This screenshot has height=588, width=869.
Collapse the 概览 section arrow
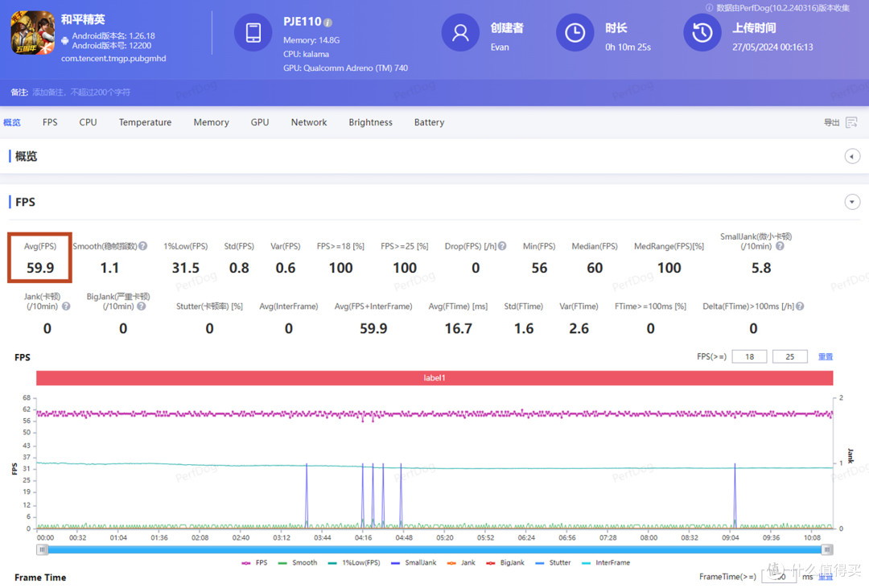pyautogui.click(x=852, y=156)
